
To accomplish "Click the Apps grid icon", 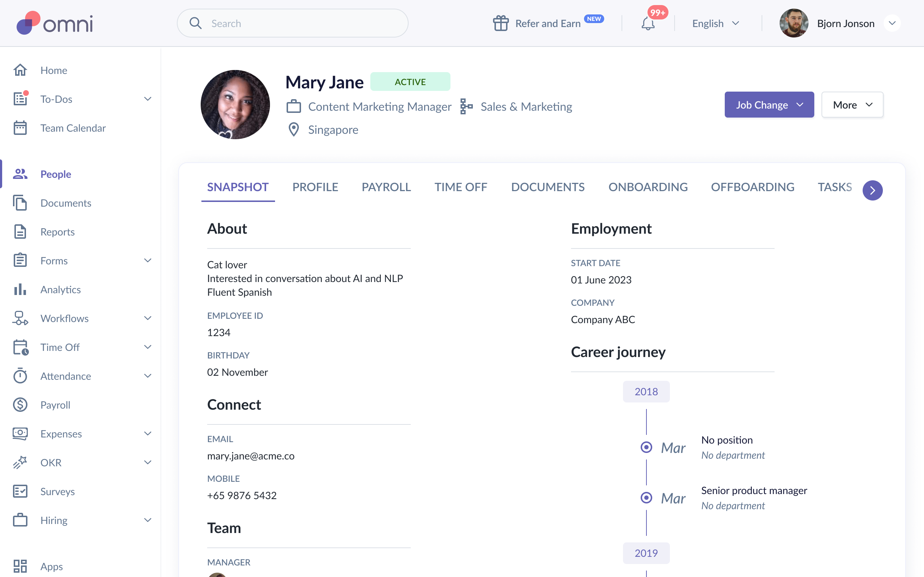I will point(20,566).
